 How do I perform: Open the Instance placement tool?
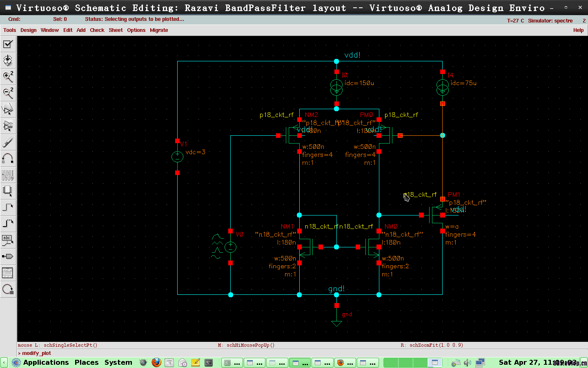click(8, 191)
